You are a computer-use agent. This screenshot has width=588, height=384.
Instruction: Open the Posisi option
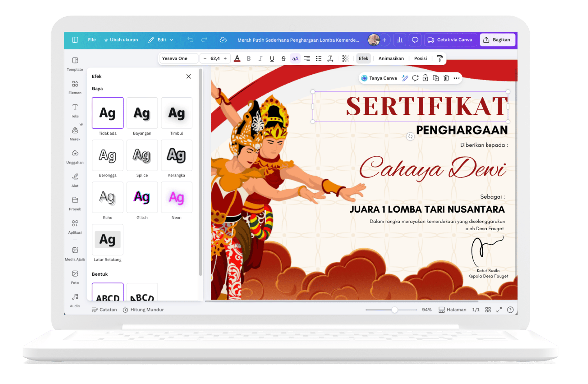420,58
